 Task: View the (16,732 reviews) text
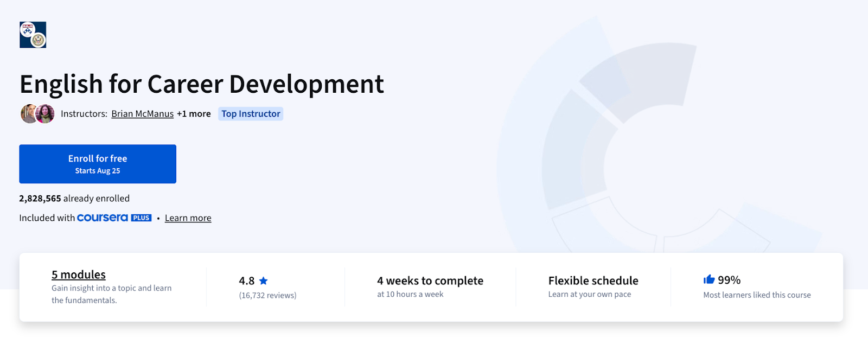[267, 295]
